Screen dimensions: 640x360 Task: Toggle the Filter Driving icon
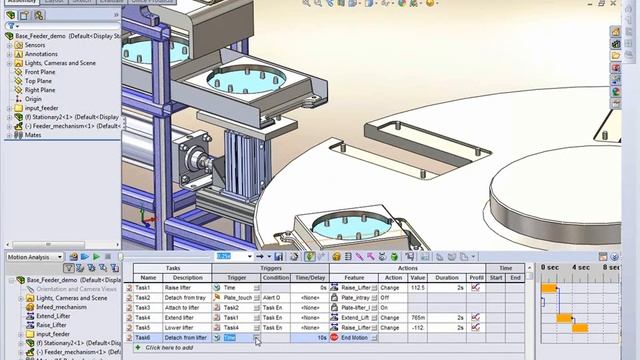coord(91,268)
